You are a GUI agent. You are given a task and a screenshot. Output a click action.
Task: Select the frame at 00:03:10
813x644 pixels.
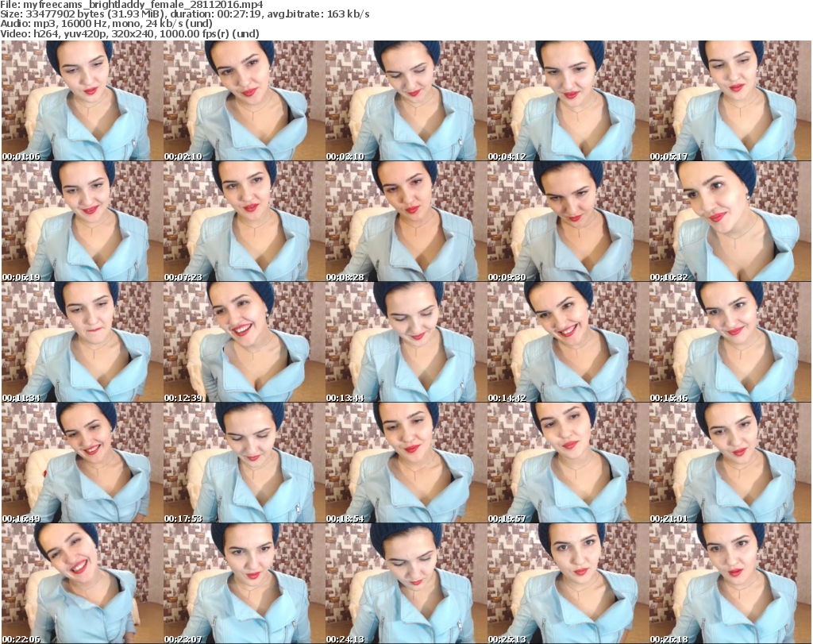pyautogui.click(x=405, y=101)
